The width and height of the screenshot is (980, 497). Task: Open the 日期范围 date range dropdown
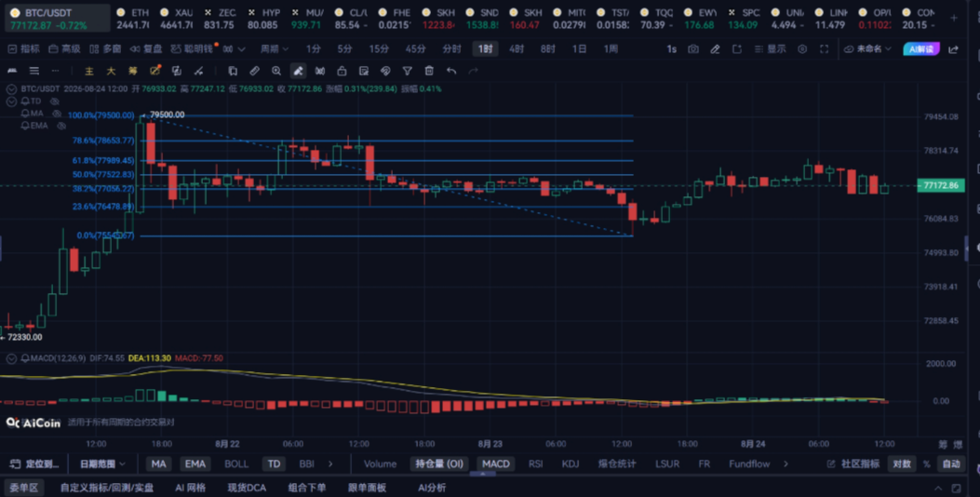(x=102, y=463)
